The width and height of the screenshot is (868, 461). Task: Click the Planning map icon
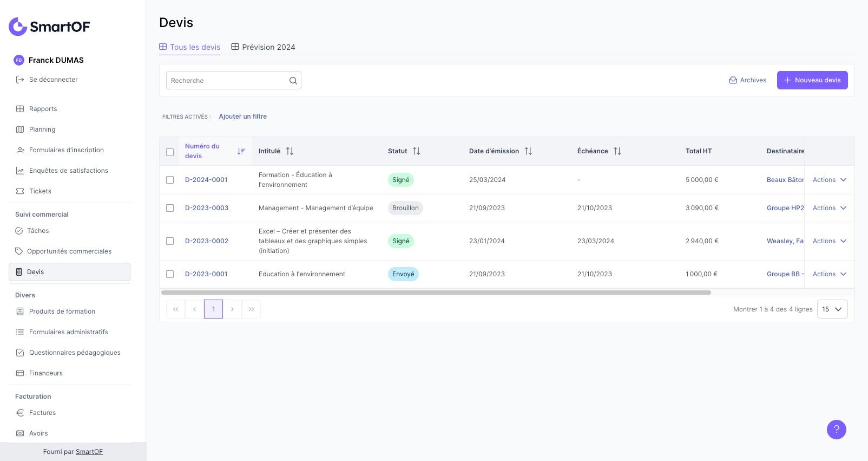tap(20, 129)
